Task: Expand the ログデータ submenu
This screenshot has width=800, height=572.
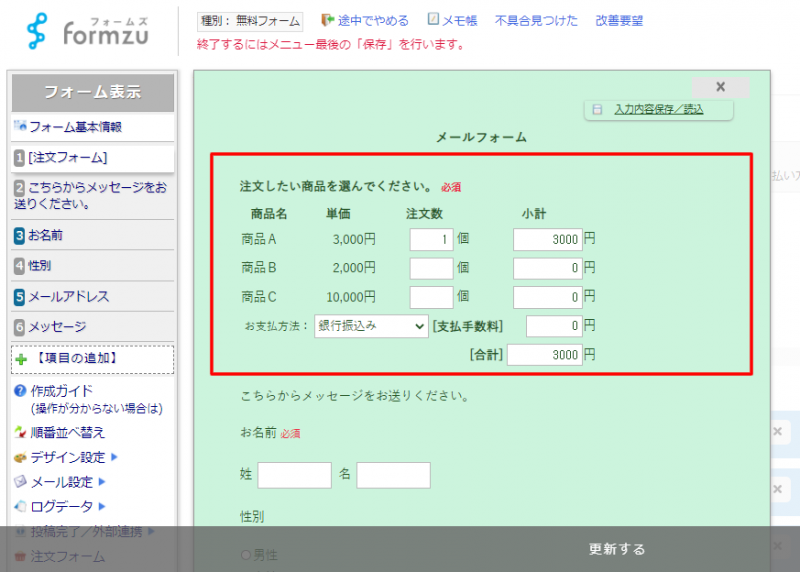Action: [100, 507]
